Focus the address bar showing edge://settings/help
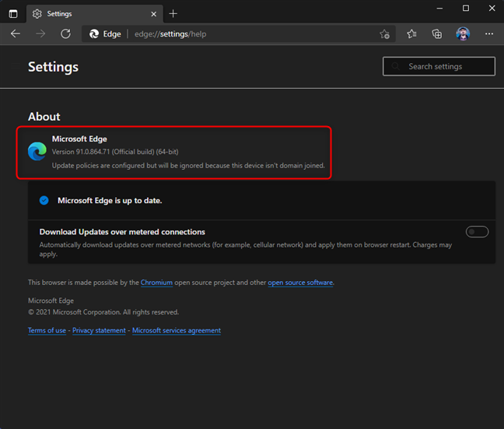504x429 pixels. (238, 33)
